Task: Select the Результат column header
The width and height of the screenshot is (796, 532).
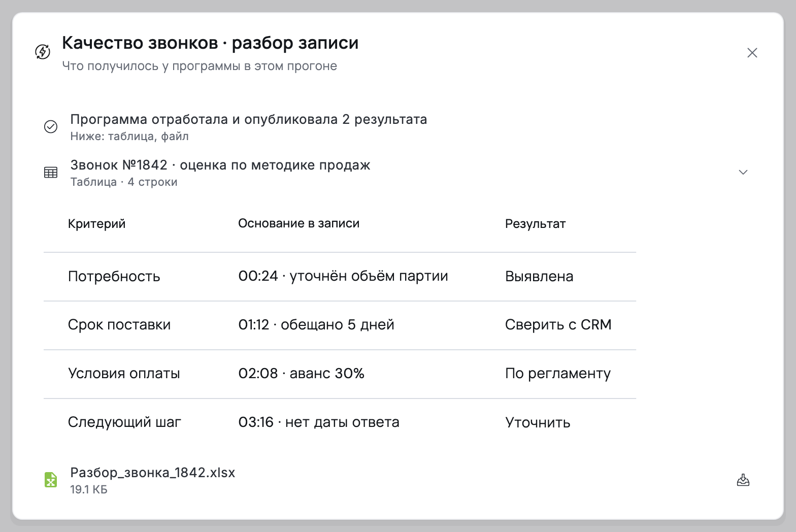Action: click(x=535, y=224)
